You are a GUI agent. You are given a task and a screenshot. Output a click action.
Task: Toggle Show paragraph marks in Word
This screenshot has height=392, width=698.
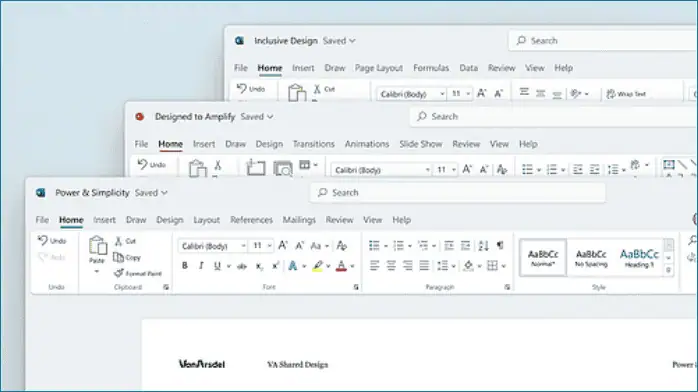(500, 246)
